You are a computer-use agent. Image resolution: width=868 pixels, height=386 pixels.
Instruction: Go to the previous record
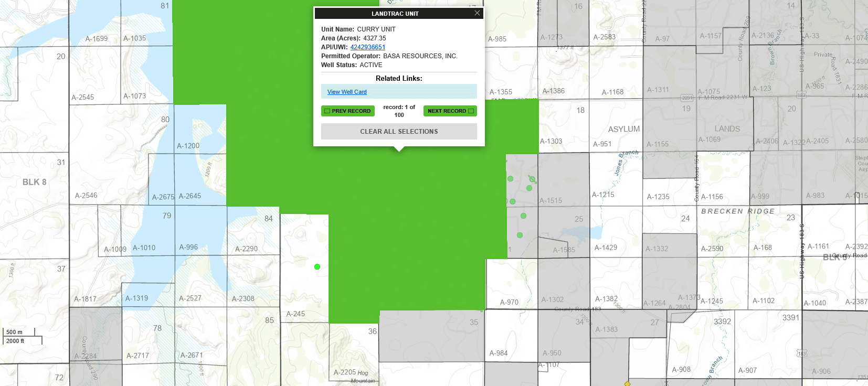pos(347,111)
